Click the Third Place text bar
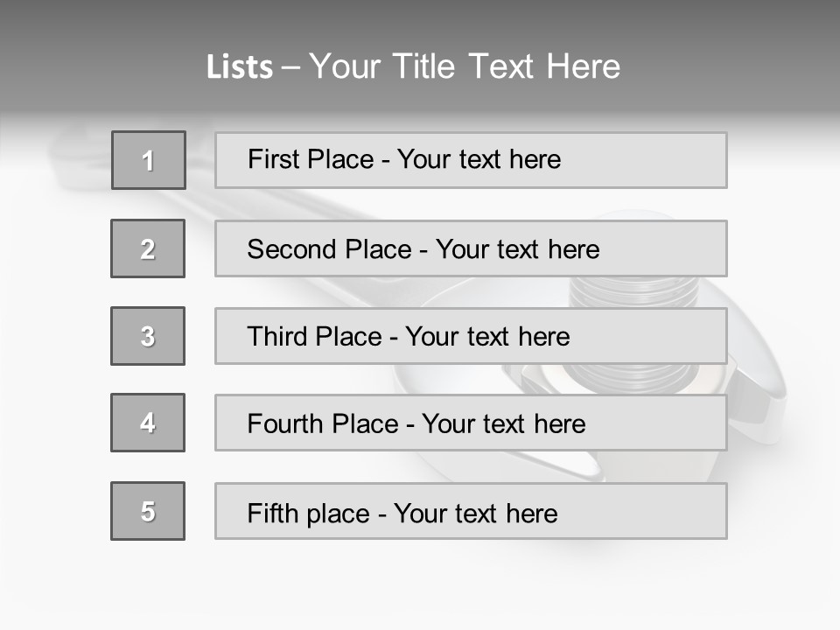 click(x=471, y=336)
